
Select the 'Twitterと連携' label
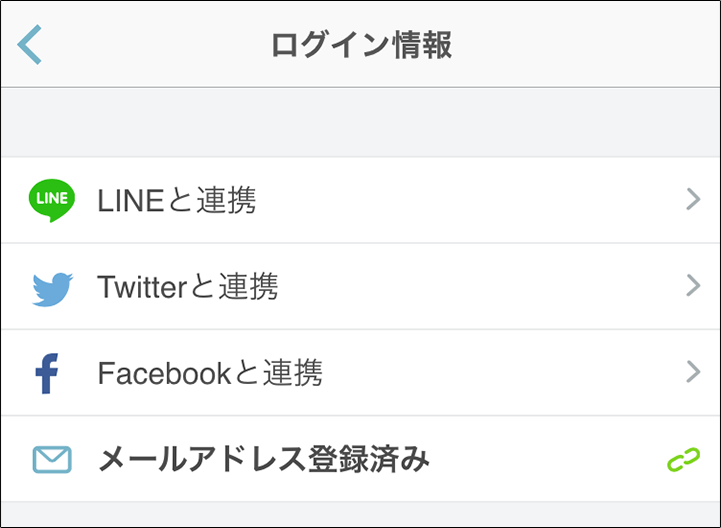(x=188, y=288)
